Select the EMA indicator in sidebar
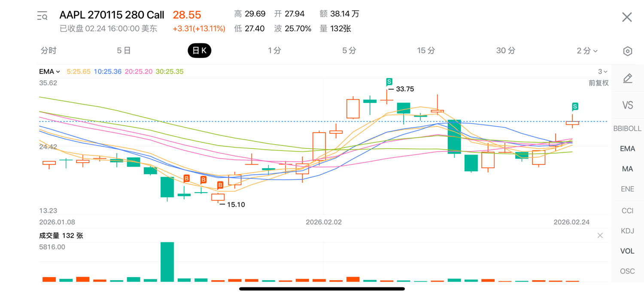 coord(627,148)
